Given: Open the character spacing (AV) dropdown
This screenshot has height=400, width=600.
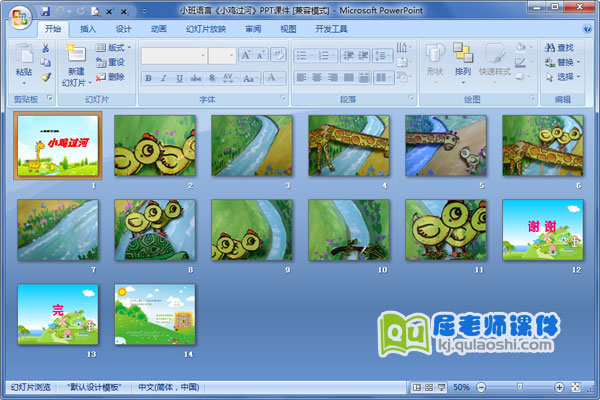Looking at the screenshot, I should coord(230,78).
